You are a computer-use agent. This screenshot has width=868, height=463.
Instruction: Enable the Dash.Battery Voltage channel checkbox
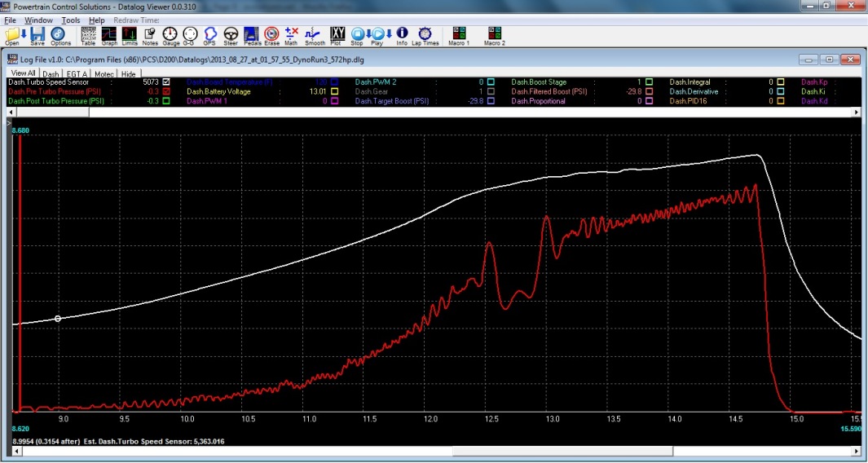(x=335, y=92)
